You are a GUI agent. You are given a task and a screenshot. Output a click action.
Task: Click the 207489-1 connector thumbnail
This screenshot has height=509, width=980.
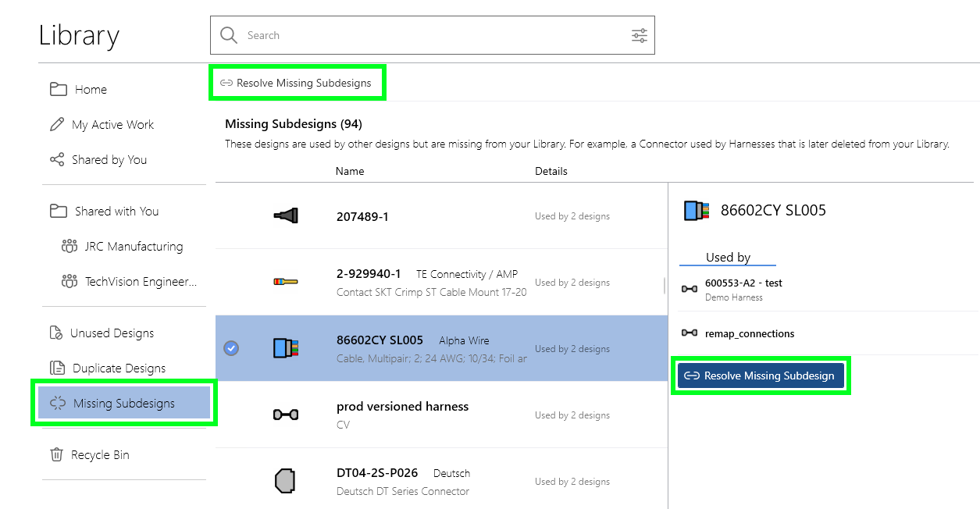click(x=286, y=215)
